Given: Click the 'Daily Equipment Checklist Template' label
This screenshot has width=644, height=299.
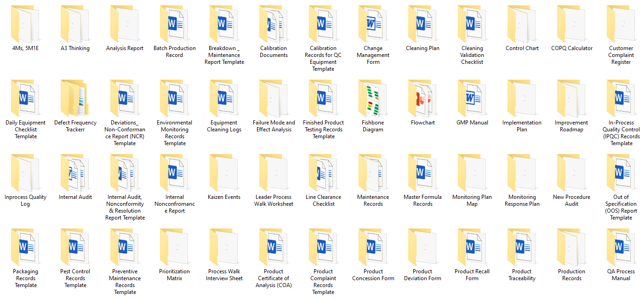Looking at the screenshot, I should 25,130.
